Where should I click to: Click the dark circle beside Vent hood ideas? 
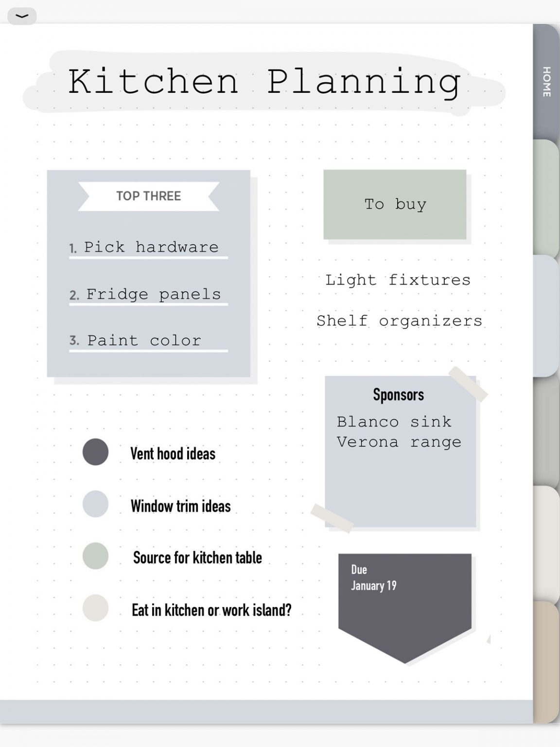pos(95,453)
